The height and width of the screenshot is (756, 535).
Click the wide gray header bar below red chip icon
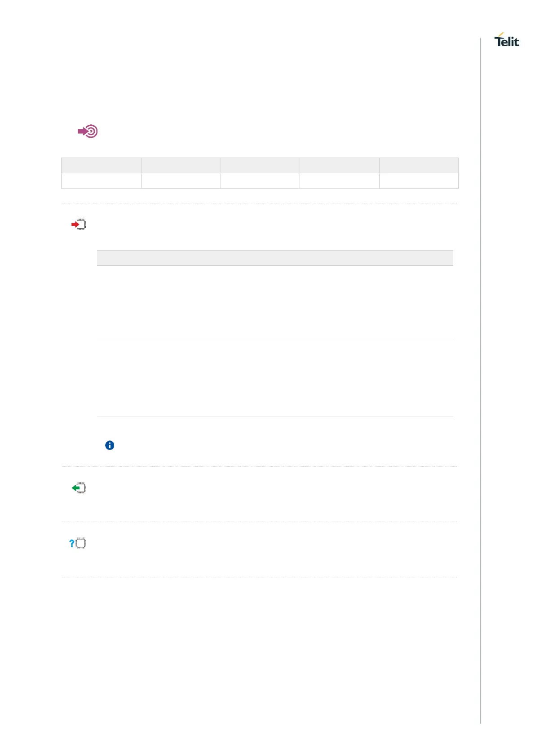[x=275, y=258]
